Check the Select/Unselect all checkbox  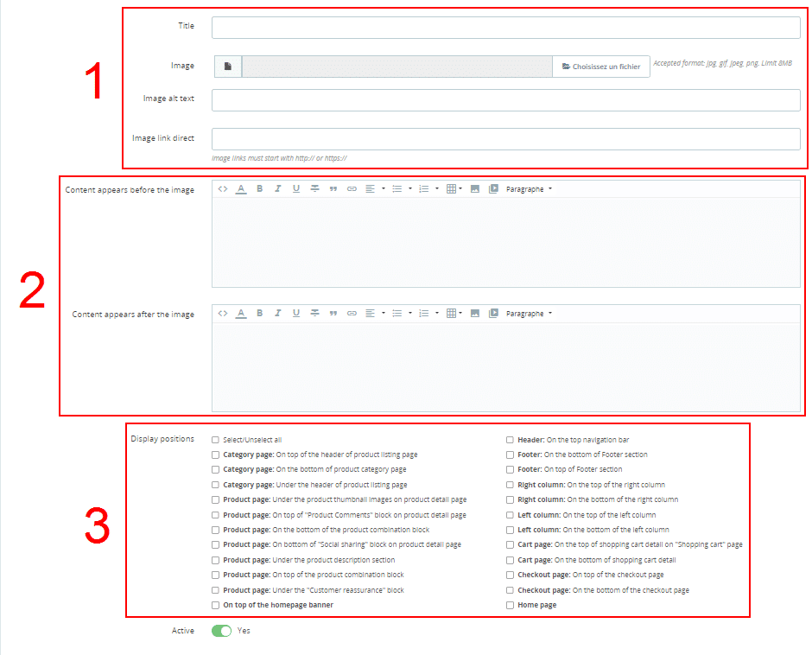pos(216,440)
